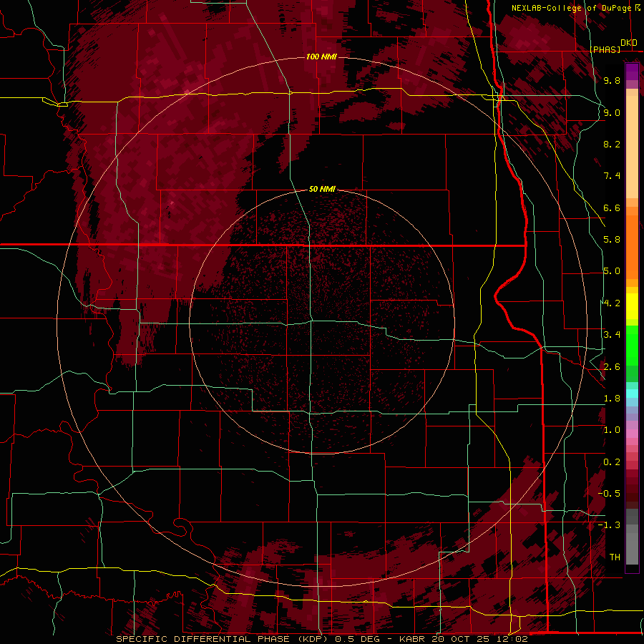Click the 4.2 value on the color scale
644x644 pixels.
point(612,303)
